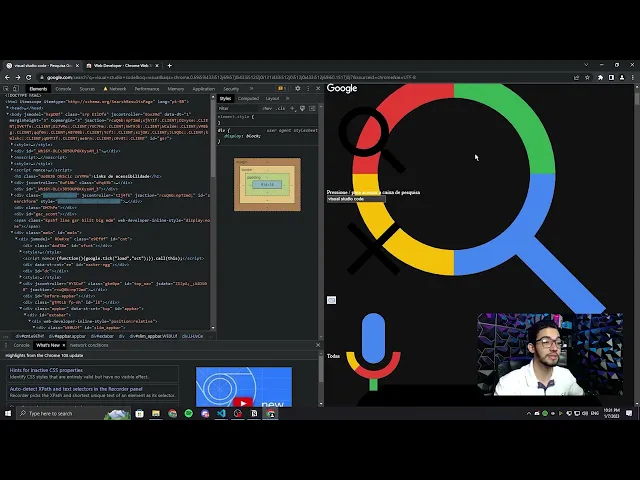Image resolution: width=640 pixels, height=480 pixels.
Task: Open Auto-detect XPath and text selectors link
Action: click(76, 389)
